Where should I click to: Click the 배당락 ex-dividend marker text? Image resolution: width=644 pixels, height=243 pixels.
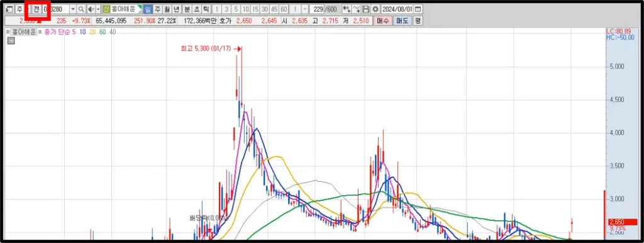208,218
